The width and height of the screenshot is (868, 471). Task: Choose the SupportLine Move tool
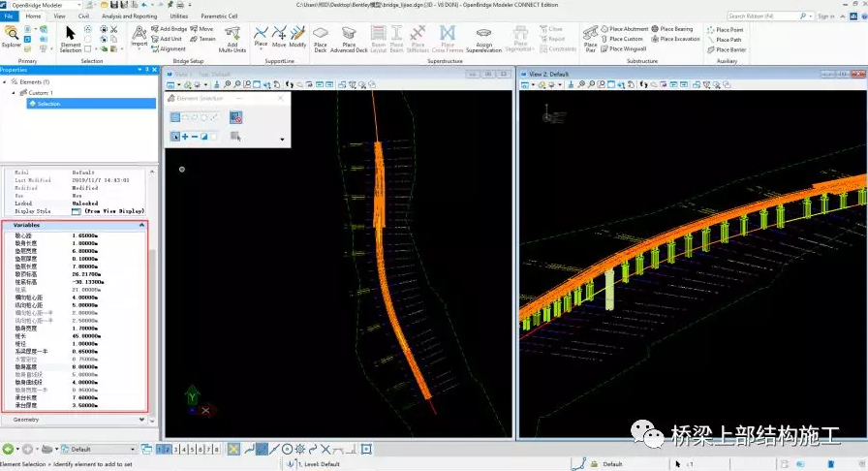tap(279, 37)
